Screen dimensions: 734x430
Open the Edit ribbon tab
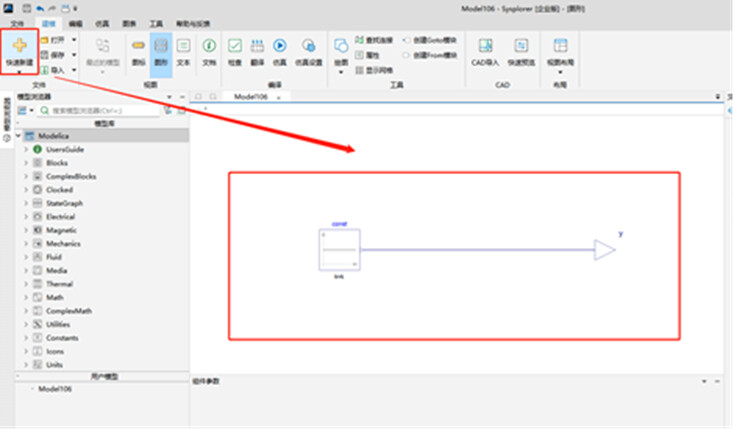tap(75, 23)
